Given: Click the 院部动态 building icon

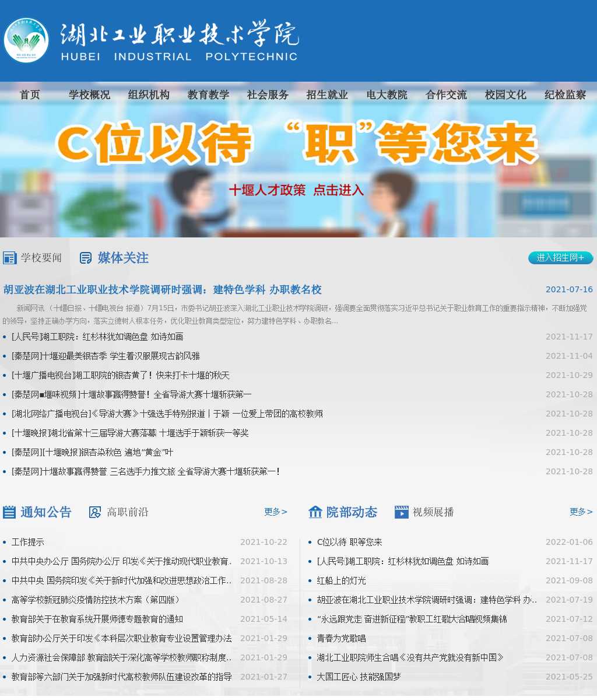Looking at the screenshot, I should (x=315, y=512).
